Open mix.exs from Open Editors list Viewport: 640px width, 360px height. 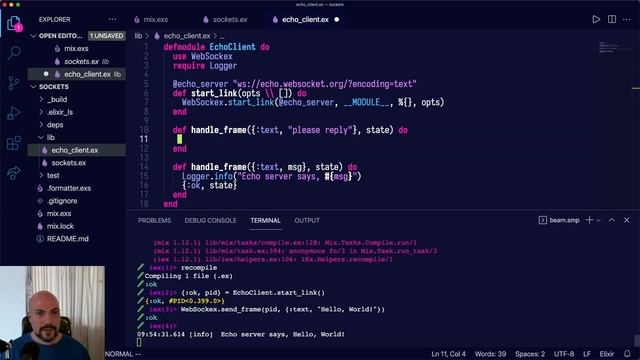[x=77, y=49]
